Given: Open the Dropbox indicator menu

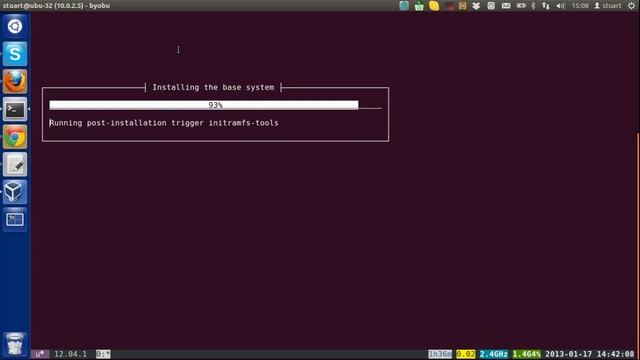Looking at the screenshot, I should pos(476,6).
